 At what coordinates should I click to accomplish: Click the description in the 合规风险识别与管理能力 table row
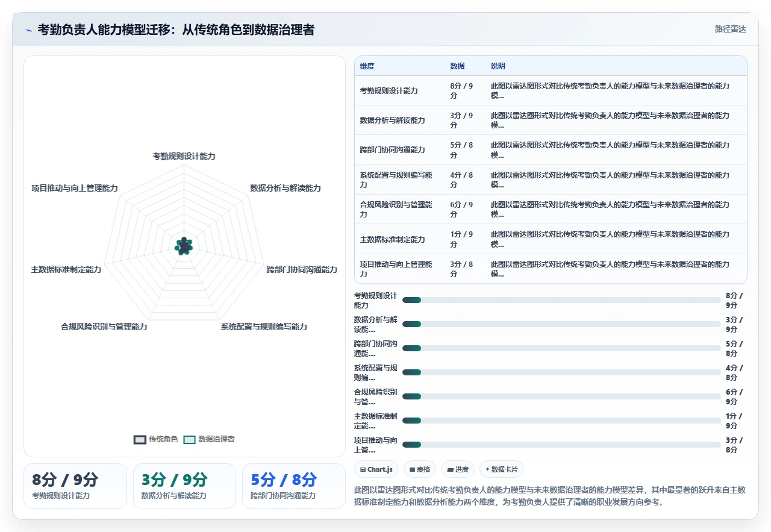610,210
